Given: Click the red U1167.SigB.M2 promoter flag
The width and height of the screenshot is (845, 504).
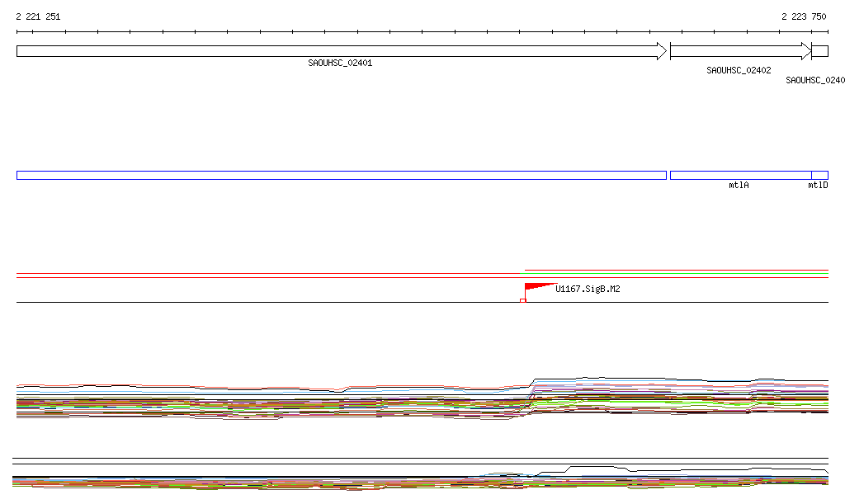Looking at the screenshot, I should pos(536,286).
